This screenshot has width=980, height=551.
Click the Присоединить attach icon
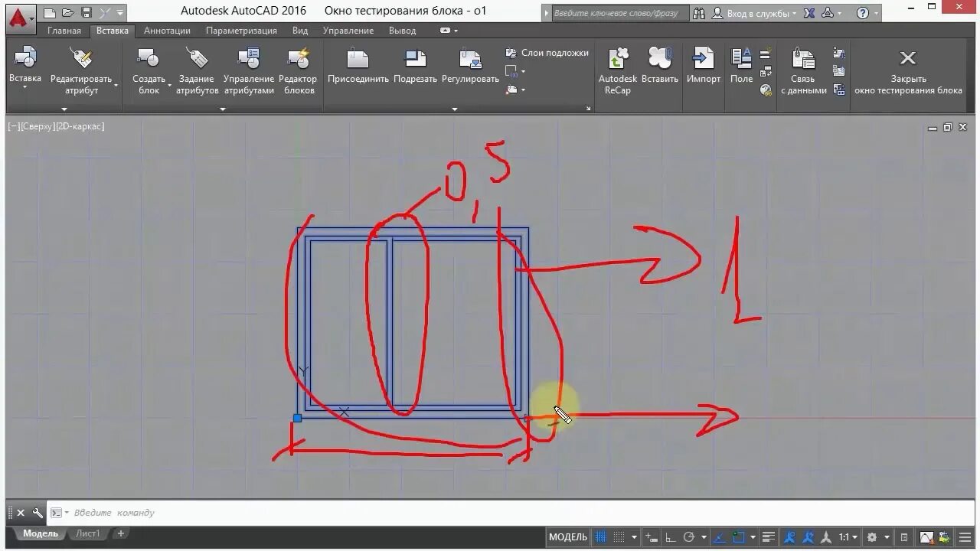(x=358, y=58)
